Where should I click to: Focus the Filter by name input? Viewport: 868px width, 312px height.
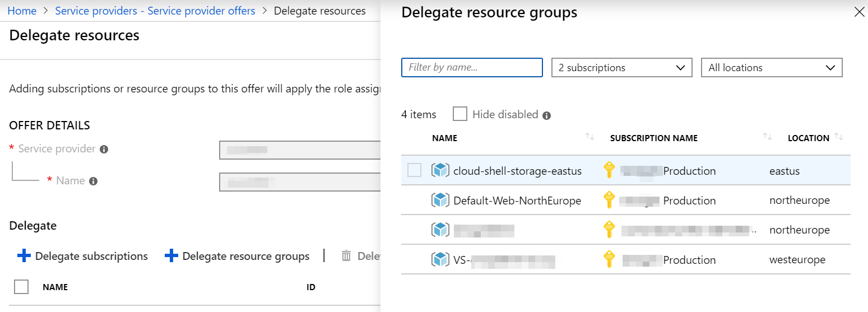pyautogui.click(x=472, y=67)
